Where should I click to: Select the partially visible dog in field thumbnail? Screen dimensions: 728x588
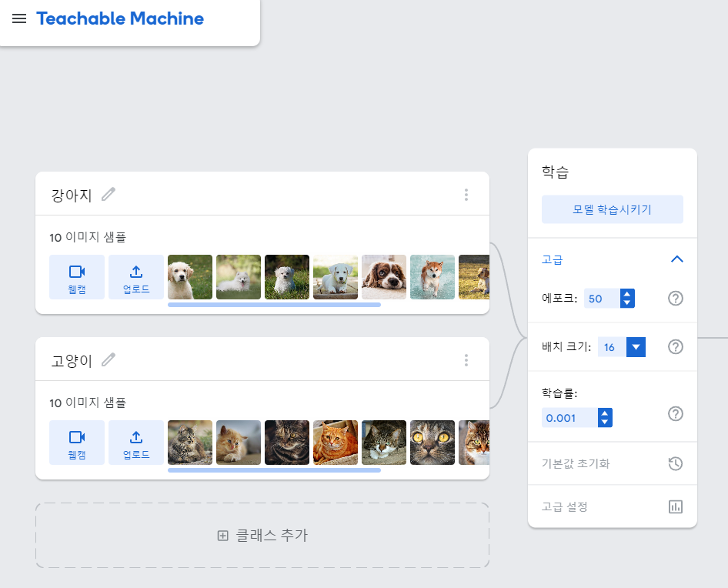[x=474, y=277]
